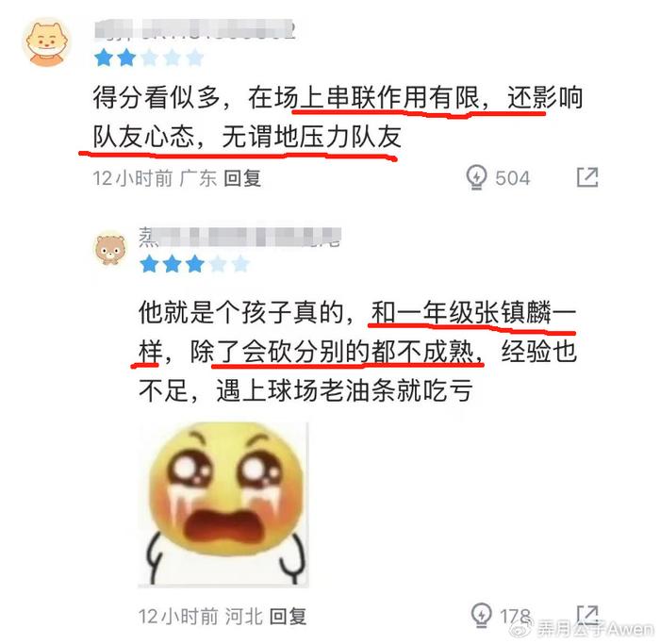This screenshot has height=644, width=660.
Task: Click the lightbulb like icon beside 178
Action: pos(481,615)
